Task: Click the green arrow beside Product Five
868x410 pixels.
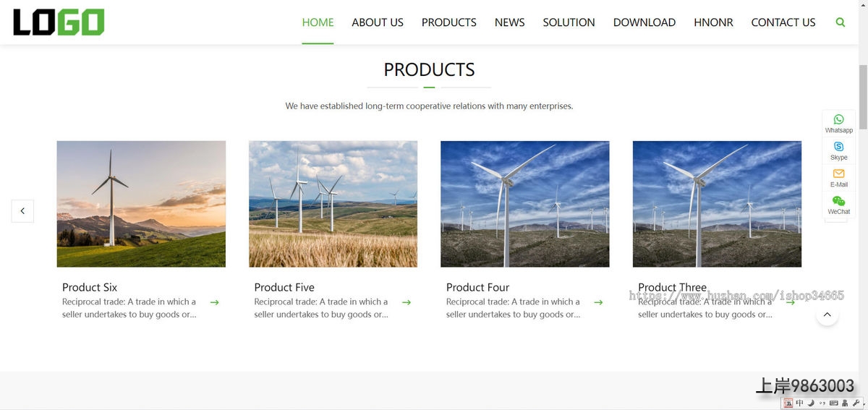Action: pyautogui.click(x=407, y=302)
